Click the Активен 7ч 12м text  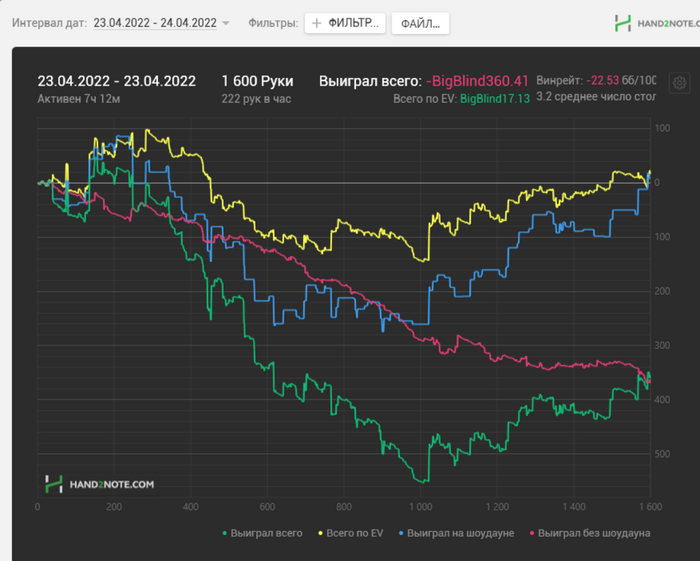pyautogui.click(x=79, y=99)
